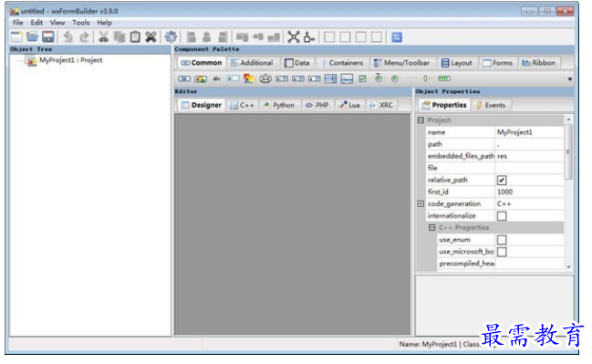Viewport: 592px width, 364px height.
Task: Add a wxSlider component from palette
Action: click(424, 78)
